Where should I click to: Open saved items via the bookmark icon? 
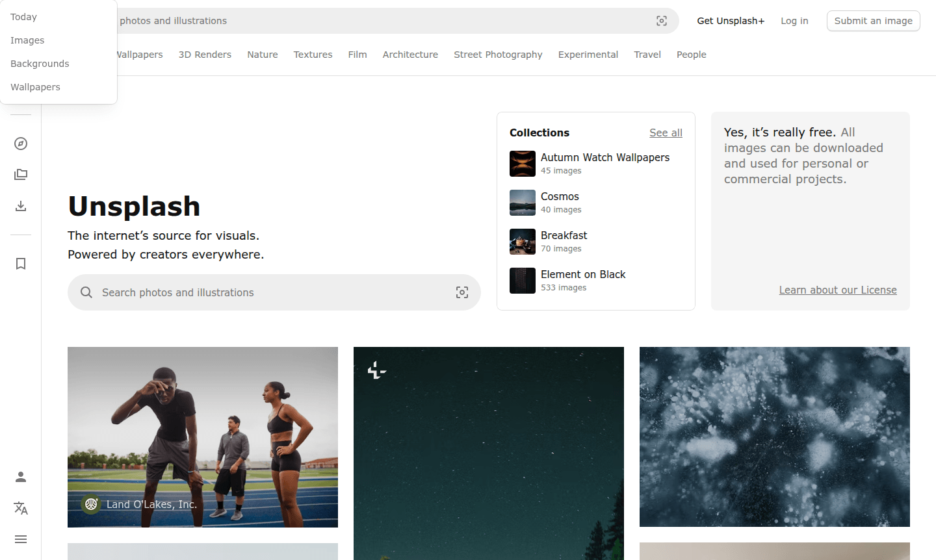[x=20, y=264]
